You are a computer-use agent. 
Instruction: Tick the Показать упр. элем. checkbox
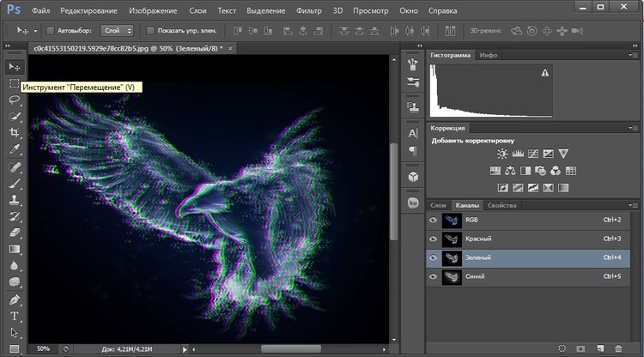pyautogui.click(x=151, y=30)
